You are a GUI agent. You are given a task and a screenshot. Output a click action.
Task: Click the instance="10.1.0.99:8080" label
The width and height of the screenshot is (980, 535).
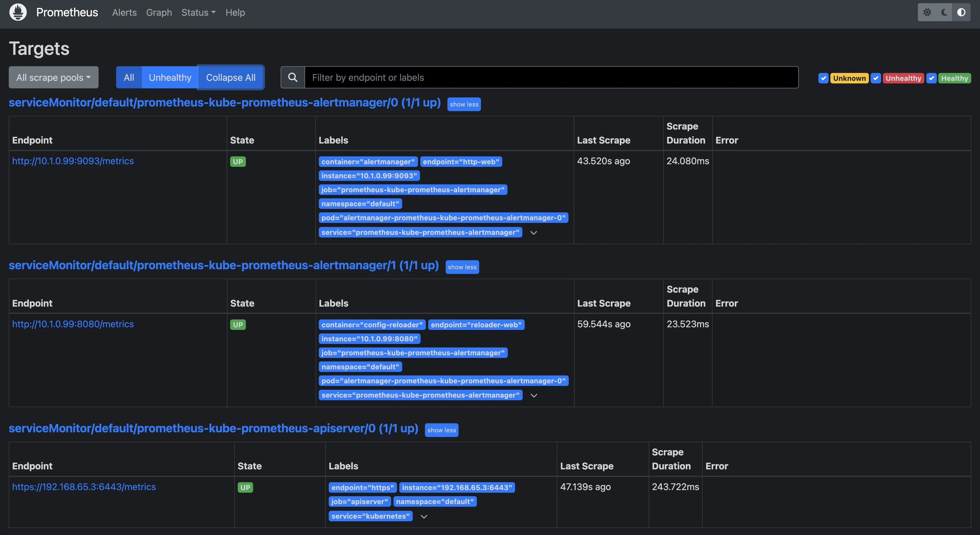point(370,339)
